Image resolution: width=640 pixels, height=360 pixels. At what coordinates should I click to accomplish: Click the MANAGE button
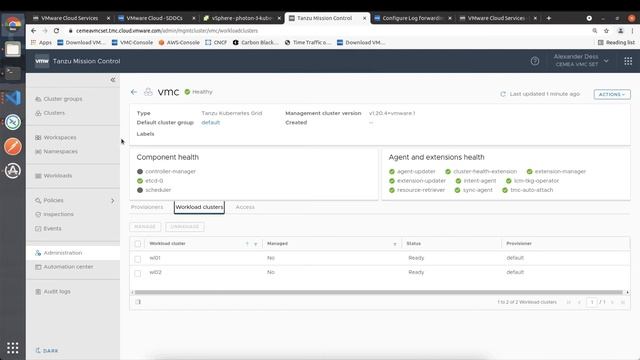tap(145, 227)
